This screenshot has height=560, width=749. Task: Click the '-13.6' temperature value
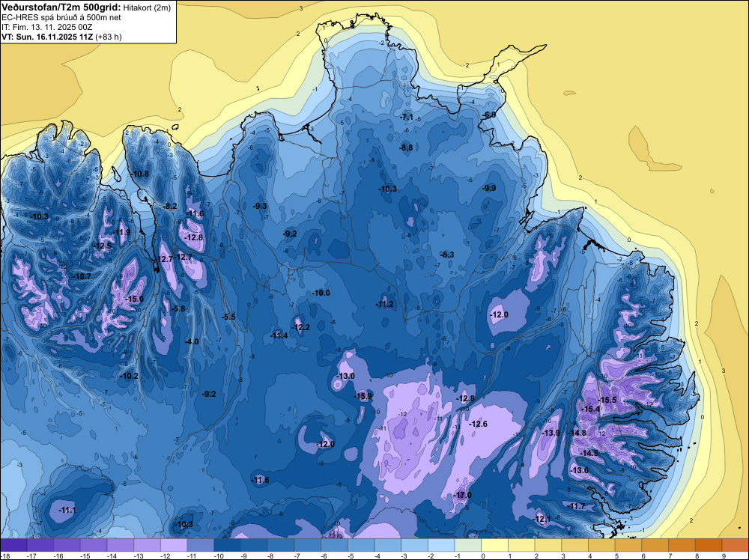580,470
